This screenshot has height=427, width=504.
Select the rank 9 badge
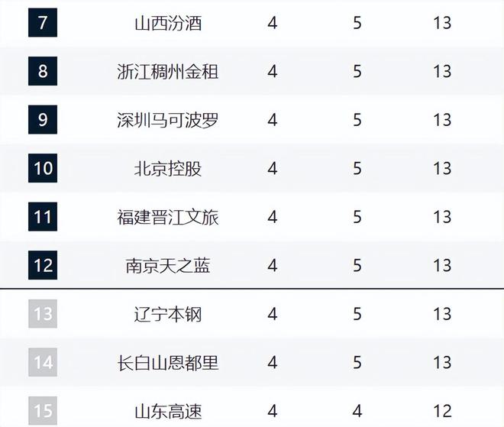43,120
